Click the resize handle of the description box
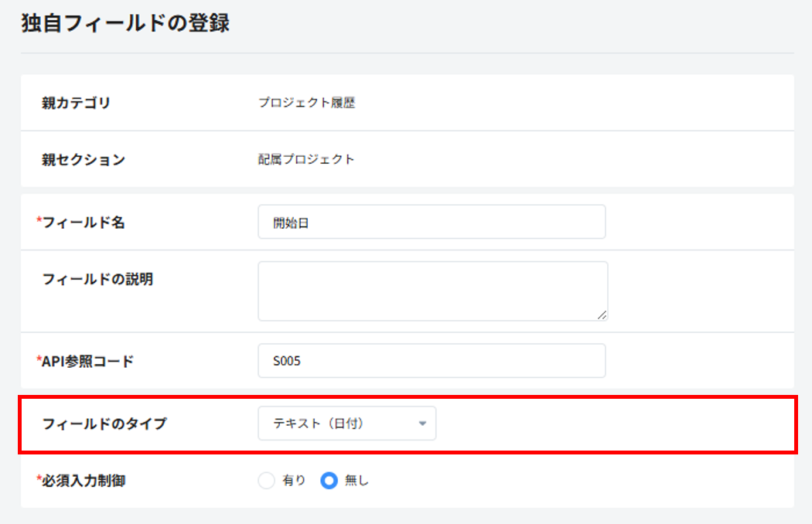This screenshot has height=524, width=812. pyautogui.click(x=602, y=314)
